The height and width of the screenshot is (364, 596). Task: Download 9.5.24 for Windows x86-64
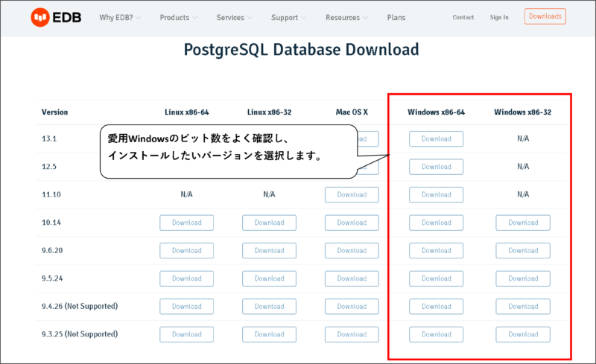pyautogui.click(x=436, y=278)
